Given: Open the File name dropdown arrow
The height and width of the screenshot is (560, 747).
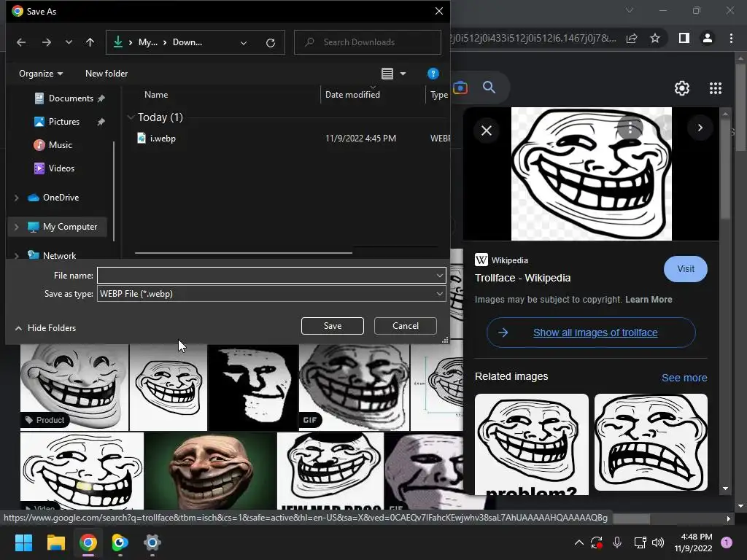Looking at the screenshot, I should (x=440, y=275).
